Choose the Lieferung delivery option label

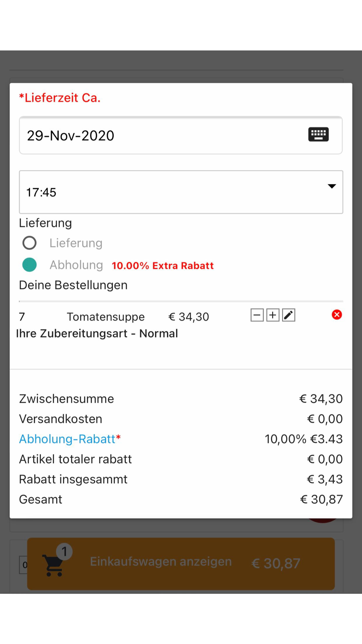(x=76, y=243)
